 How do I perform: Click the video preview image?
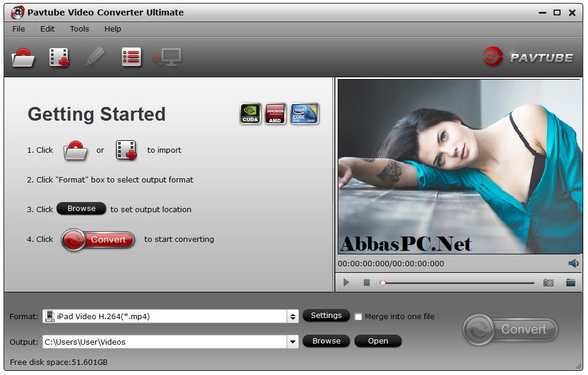pos(459,167)
